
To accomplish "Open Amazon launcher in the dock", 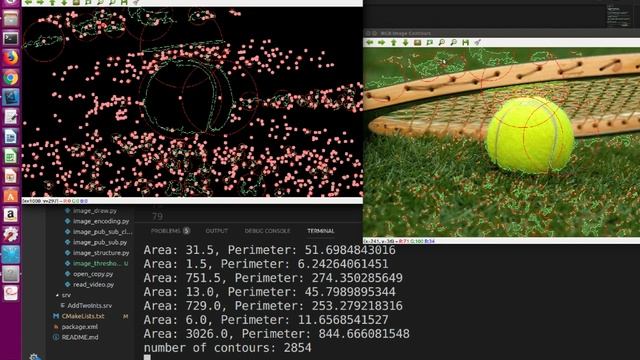I will [x=11, y=215].
